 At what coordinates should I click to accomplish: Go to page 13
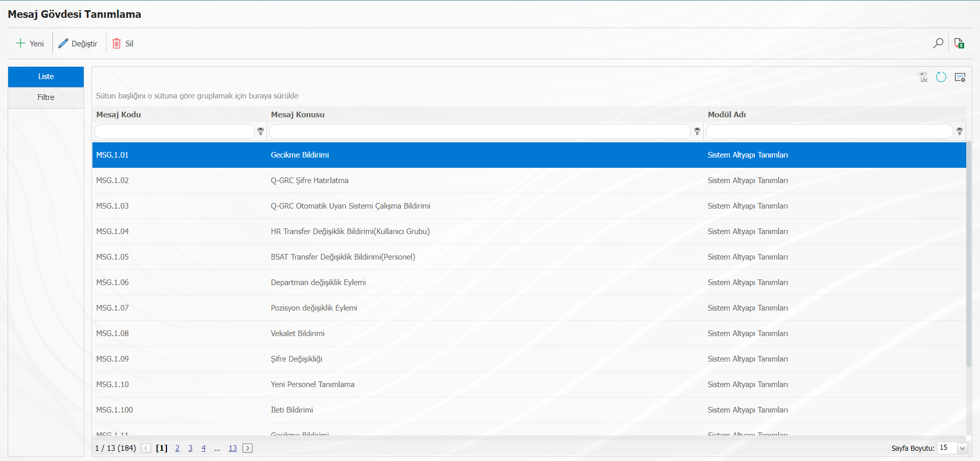(x=233, y=448)
